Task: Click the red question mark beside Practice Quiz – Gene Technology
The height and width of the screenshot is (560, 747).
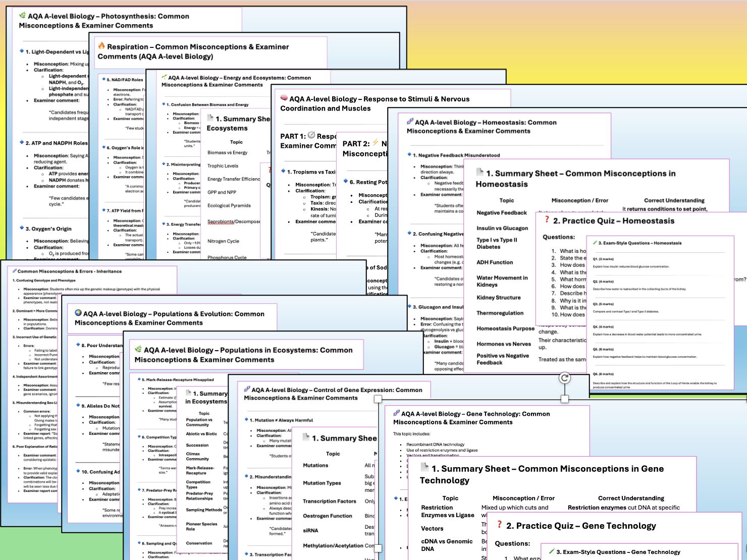Action: pos(499,525)
